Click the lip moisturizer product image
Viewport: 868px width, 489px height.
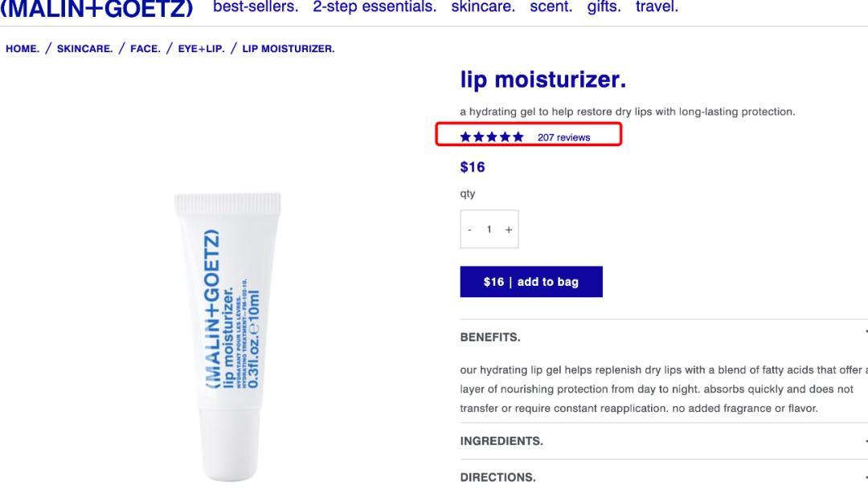coord(227,336)
